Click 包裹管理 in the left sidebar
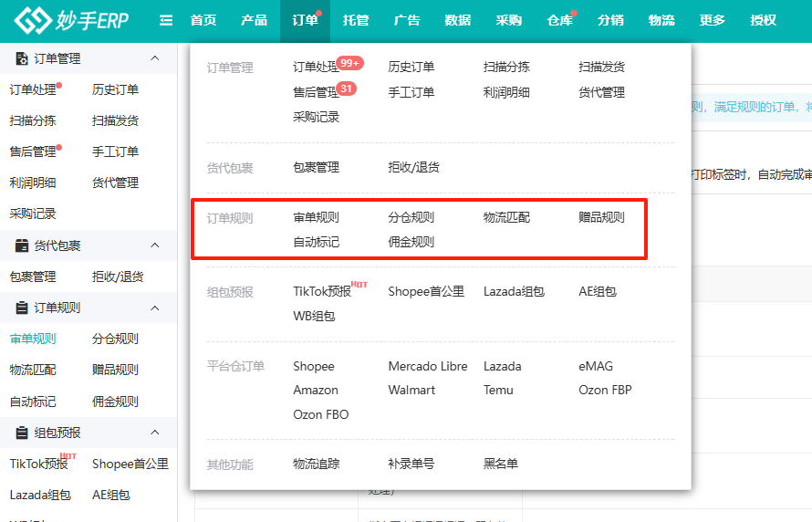This screenshot has height=522, width=812. point(33,277)
